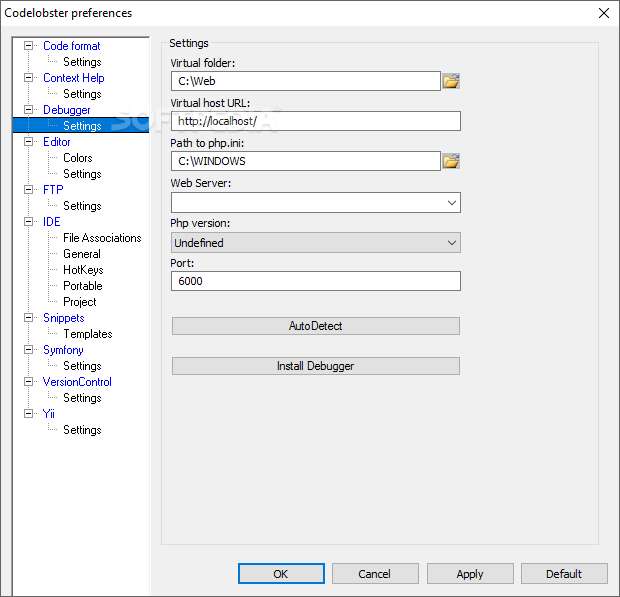Open Project under IDE
Viewport: 620px width, 597px height.
79,302
